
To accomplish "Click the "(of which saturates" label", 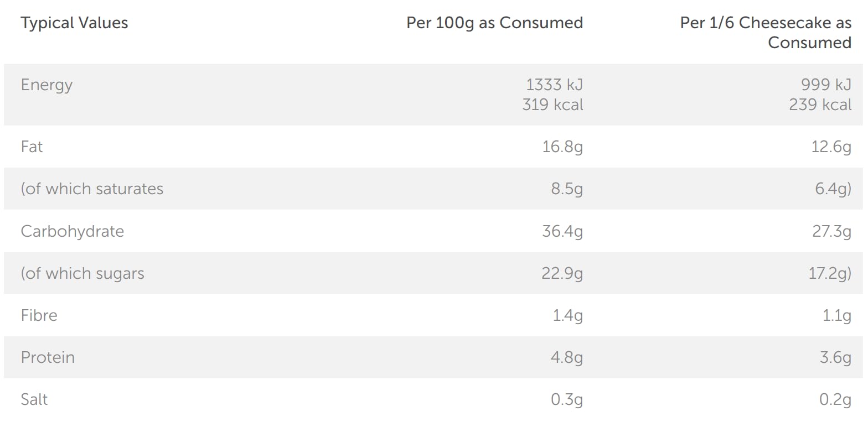I will point(92,189).
